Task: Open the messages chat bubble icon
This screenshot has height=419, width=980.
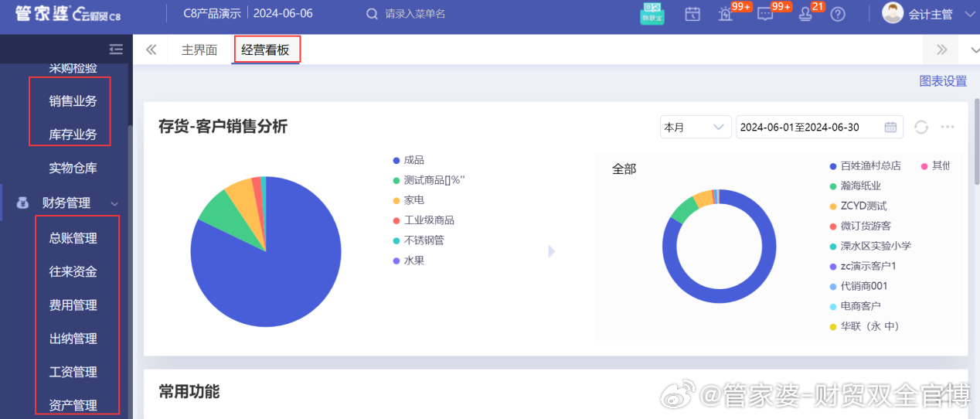Action: [765, 14]
